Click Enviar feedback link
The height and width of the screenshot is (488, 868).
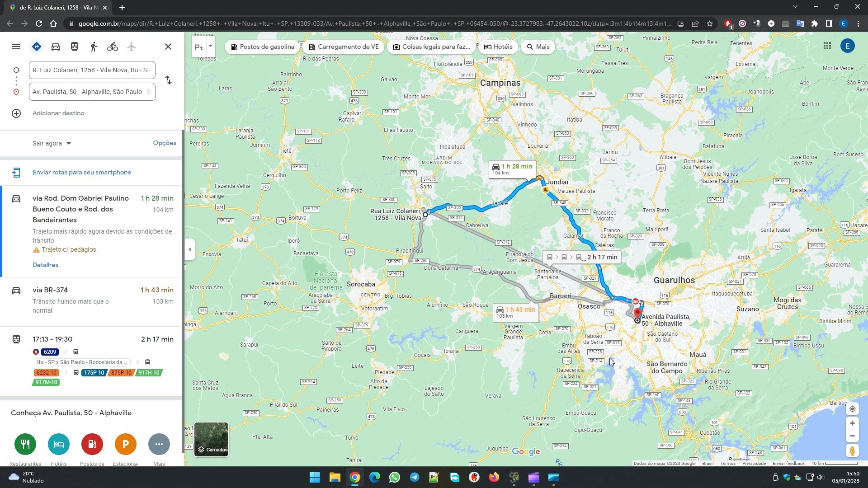[x=788, y=463]
